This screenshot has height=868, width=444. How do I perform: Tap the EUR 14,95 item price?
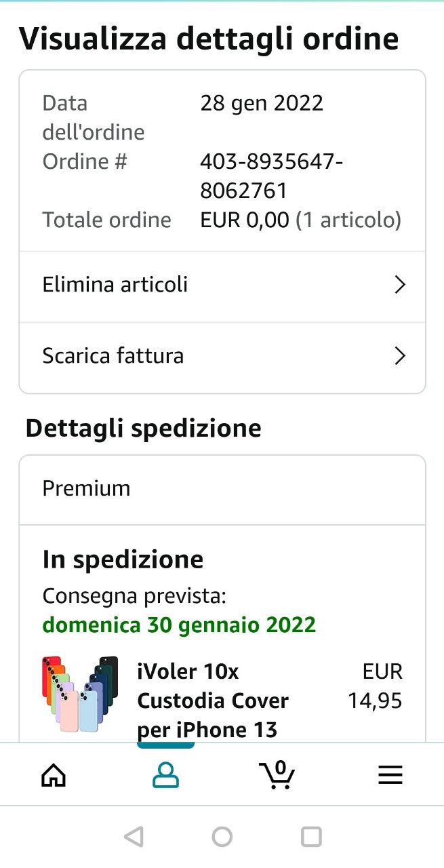click(x=376, y=686)
